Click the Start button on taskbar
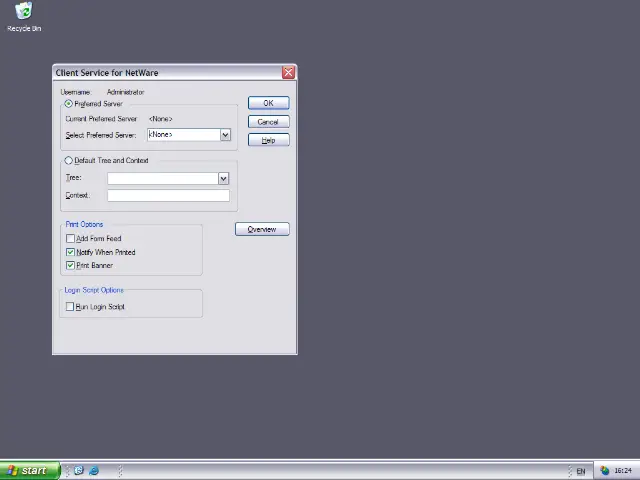 pos(30,471)
